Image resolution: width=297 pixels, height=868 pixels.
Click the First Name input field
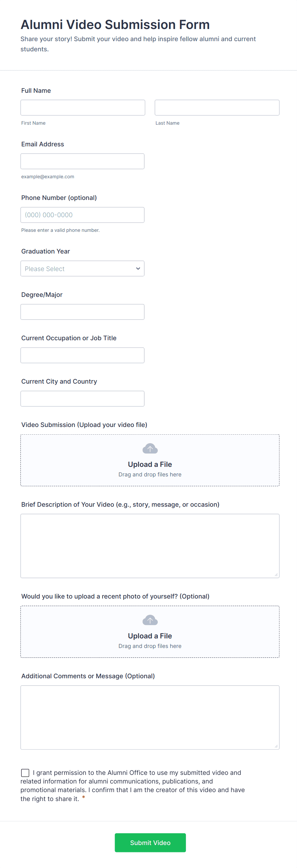pyautogui.click(x=83, y=107)
